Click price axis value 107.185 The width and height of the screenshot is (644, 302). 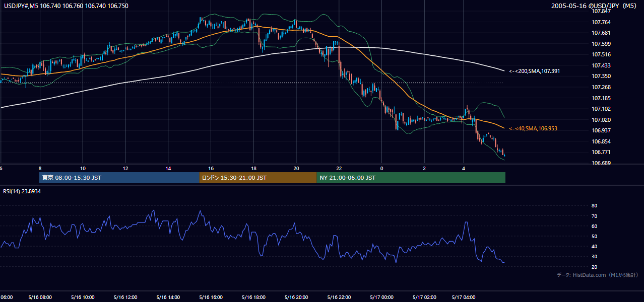[x=601, y=98]
